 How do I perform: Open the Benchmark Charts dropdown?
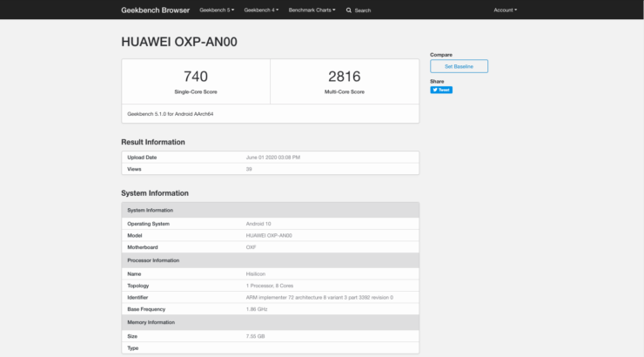click(x=312, y=10)
